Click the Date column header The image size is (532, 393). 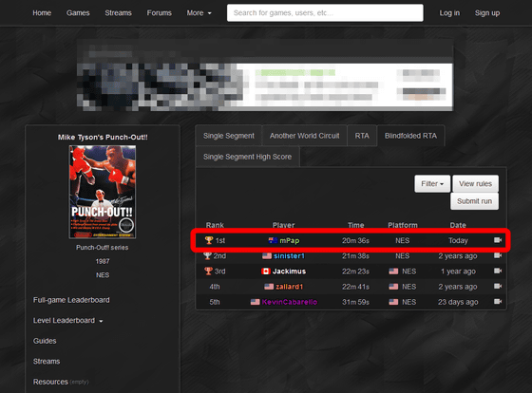(458, 225)
